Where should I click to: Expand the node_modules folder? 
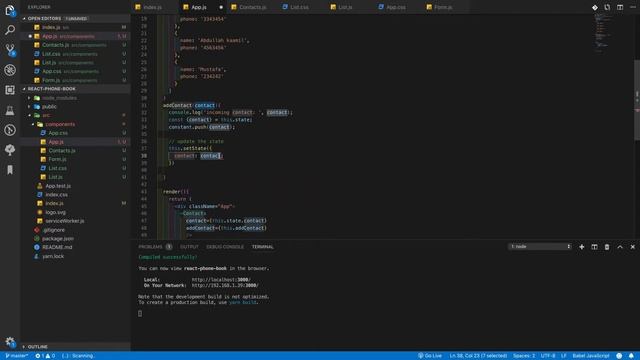29,98
